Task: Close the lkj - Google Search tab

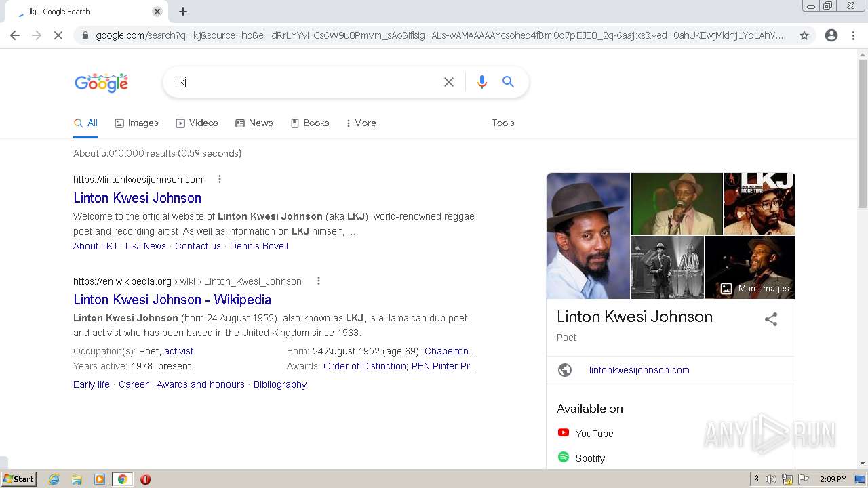Action: pos(157,12)
